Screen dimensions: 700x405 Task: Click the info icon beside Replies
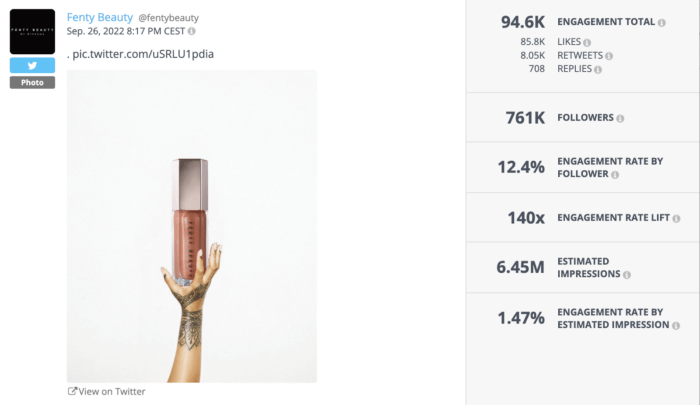coord(598,70)
